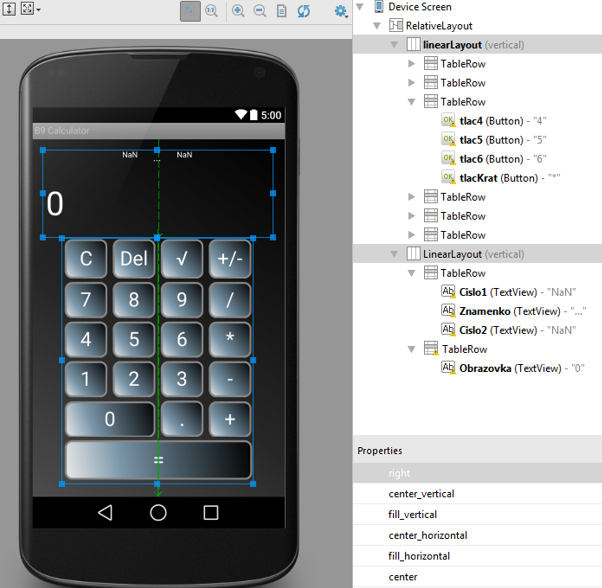This screenshot has width=602, height=588.
Task: Collapse the TableRow containing Obrazovka
Action: (412, 349)
